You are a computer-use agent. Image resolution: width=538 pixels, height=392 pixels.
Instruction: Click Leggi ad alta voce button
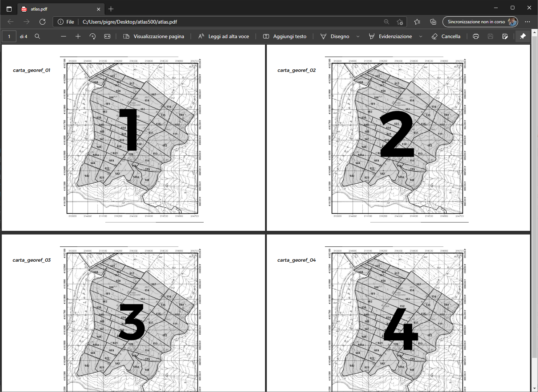click(x=224, y=36)
